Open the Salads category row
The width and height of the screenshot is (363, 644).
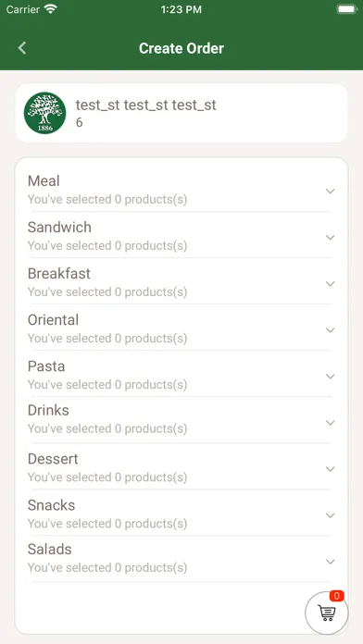(x=181, y=559)
